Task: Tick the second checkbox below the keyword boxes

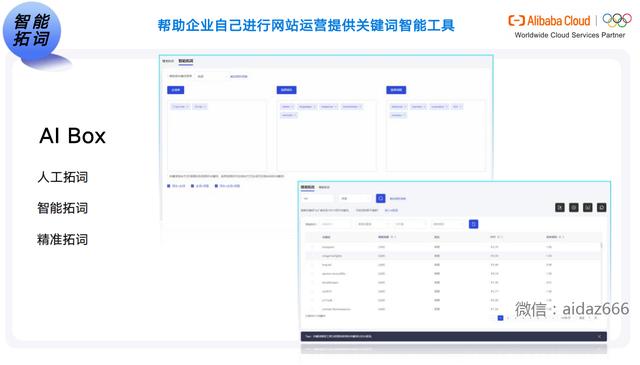Action: pyautogui.click(x=193, y=186)
